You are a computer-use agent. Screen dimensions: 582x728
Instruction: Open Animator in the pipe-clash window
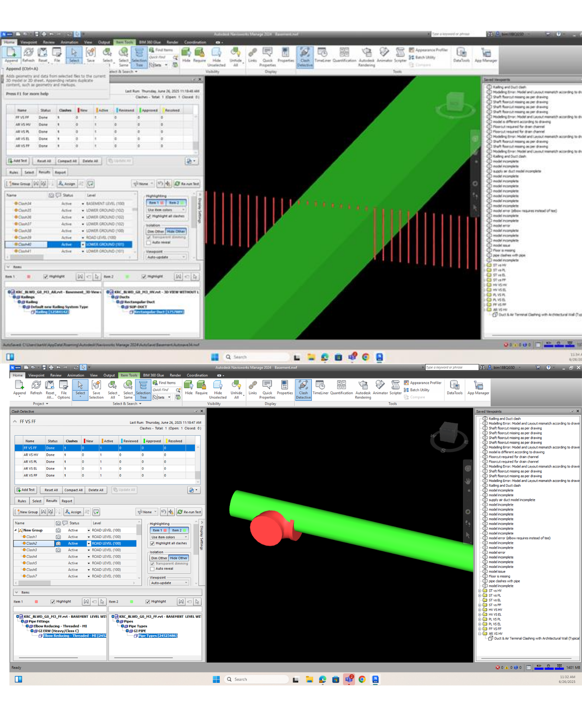(380, 388)
